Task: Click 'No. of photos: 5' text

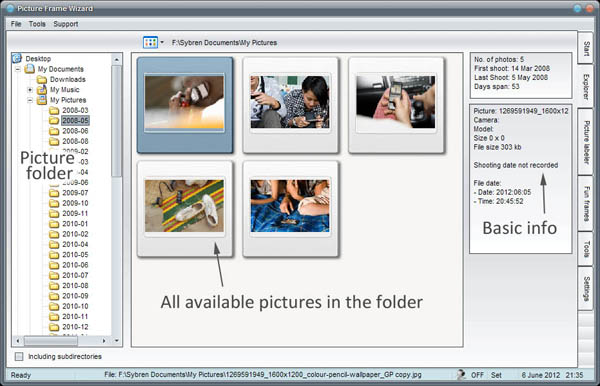Action: pyautogui.click(x=499, y=59)
